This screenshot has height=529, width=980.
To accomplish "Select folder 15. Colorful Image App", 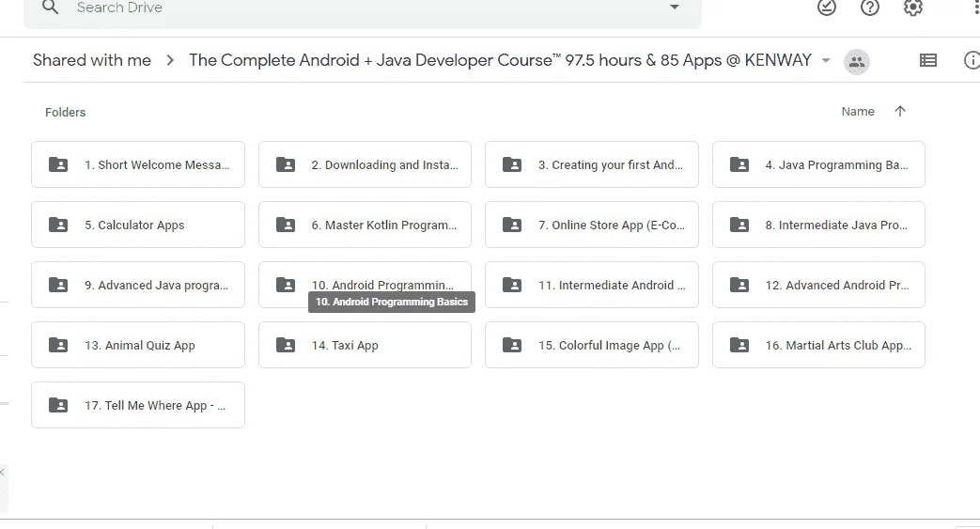I will pos(592,345).
